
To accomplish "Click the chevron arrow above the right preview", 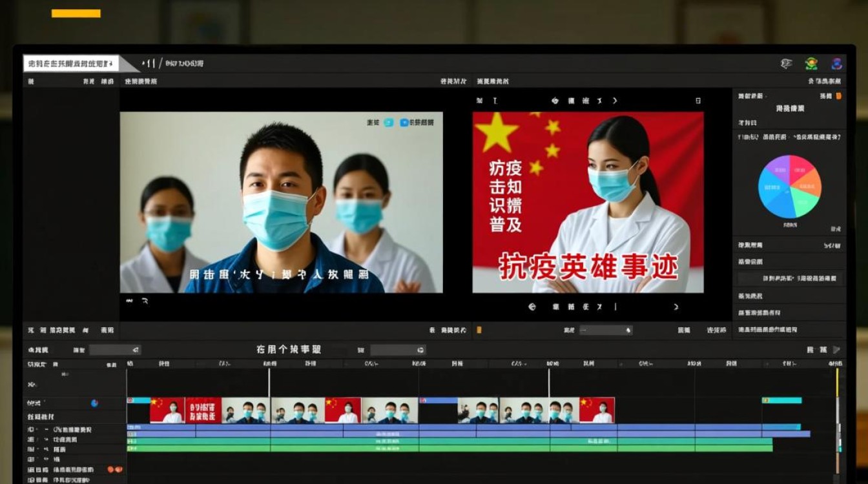I will (615, 101).
